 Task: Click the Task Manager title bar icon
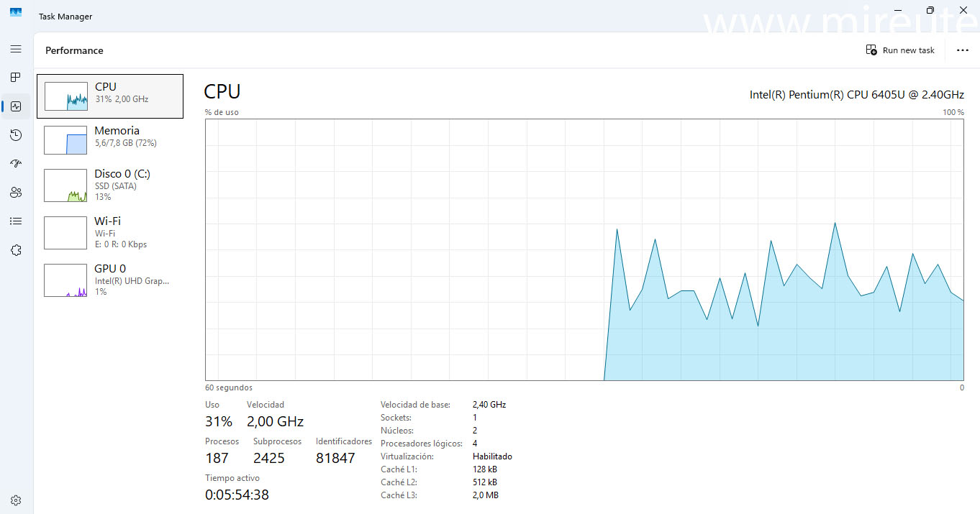tap(16, 12)
